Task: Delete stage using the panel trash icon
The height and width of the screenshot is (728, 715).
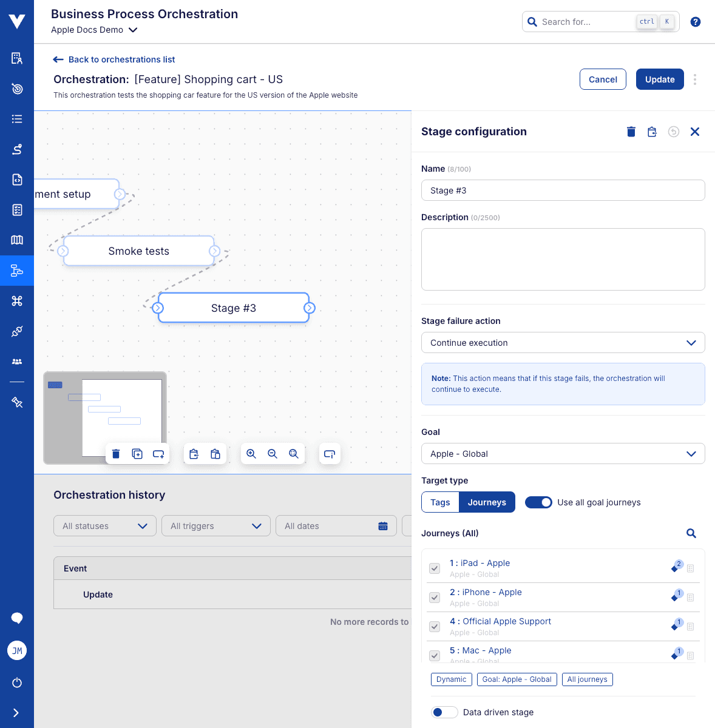Action: pyautogui.click(x=631, y=132)
